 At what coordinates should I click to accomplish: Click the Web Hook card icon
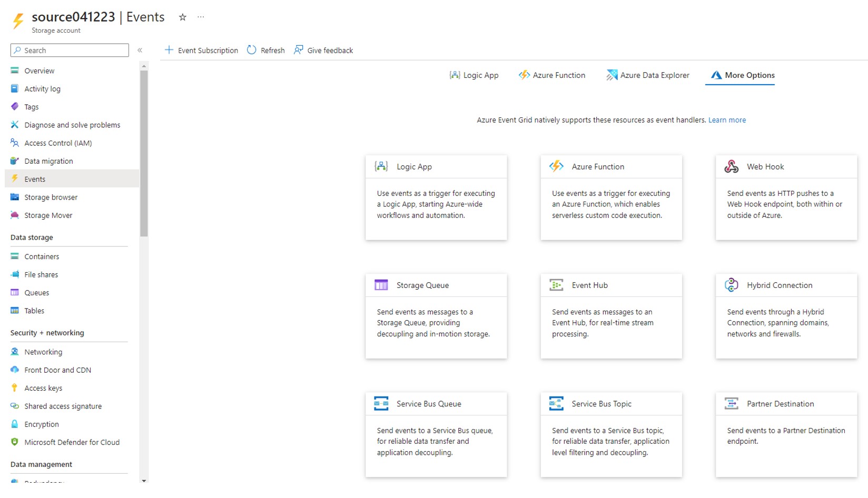tap(731, 167)
